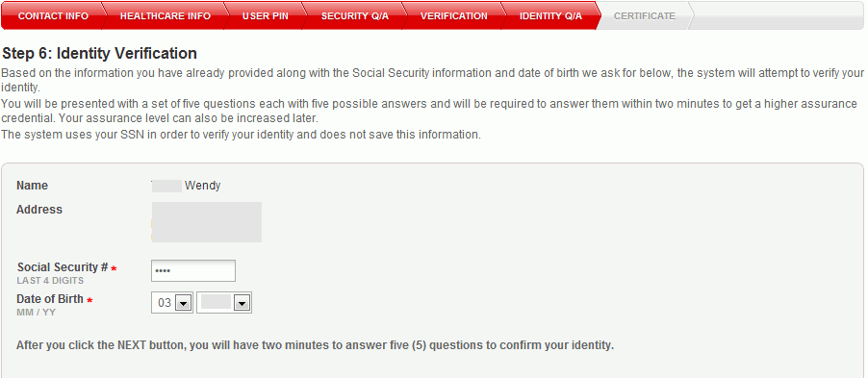The width and height of the screenshot is (868, 378).
Task: Click the Step 6: Identity Verification heading
Action: click(100, 54)
